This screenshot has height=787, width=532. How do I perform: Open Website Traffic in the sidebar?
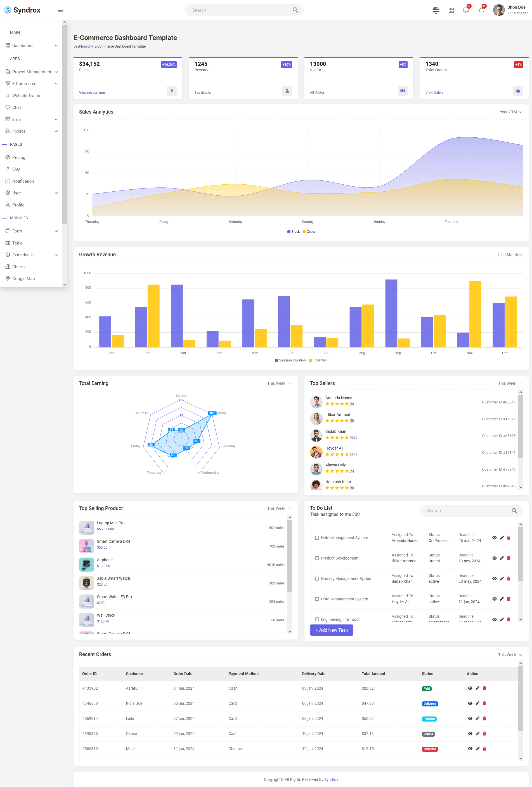tap(26, 95)
